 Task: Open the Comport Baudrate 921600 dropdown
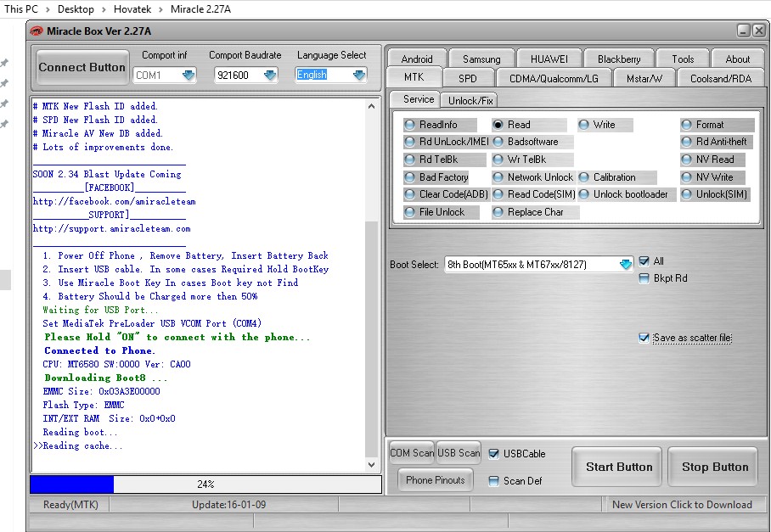(x=269, y=76)
